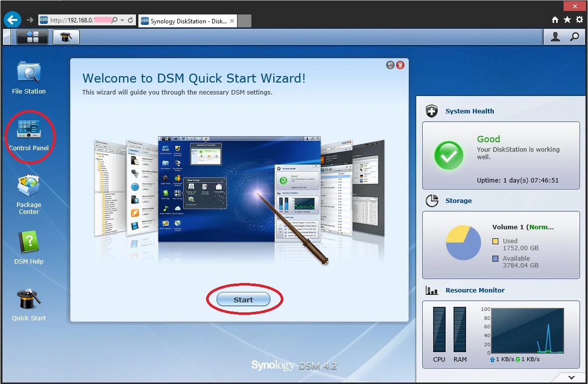This screenshot has height=384, width=588.
Task: Launch the Quick Start desktop icon
Action: (28, 305)
